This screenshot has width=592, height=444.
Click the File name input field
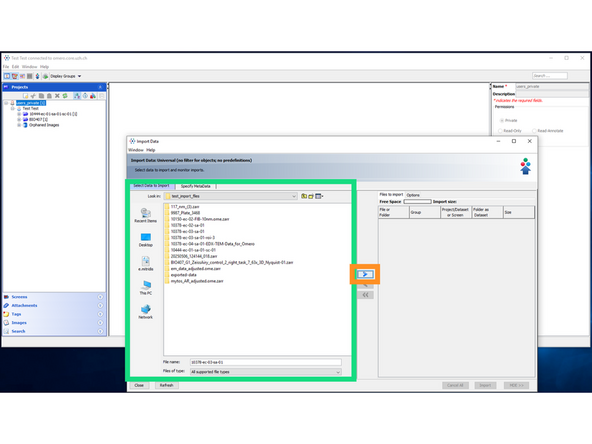[x=266, y=362]
